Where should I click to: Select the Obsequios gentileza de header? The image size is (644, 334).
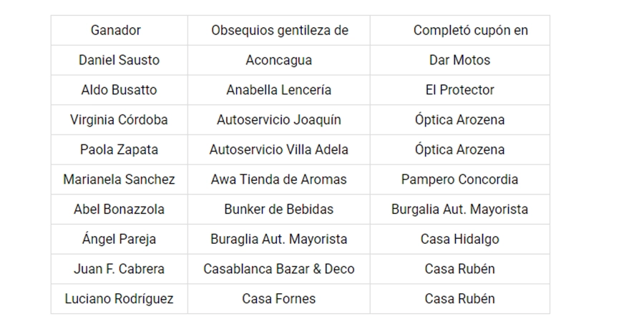(279, 31)
